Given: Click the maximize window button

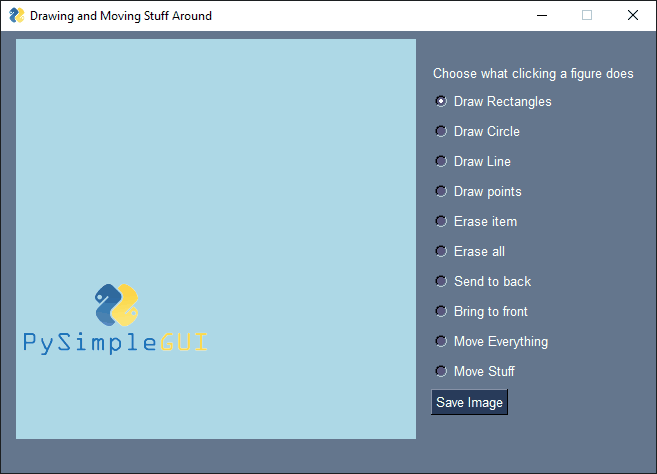Looking at the screenshot, I should click(x=587, y=16).
